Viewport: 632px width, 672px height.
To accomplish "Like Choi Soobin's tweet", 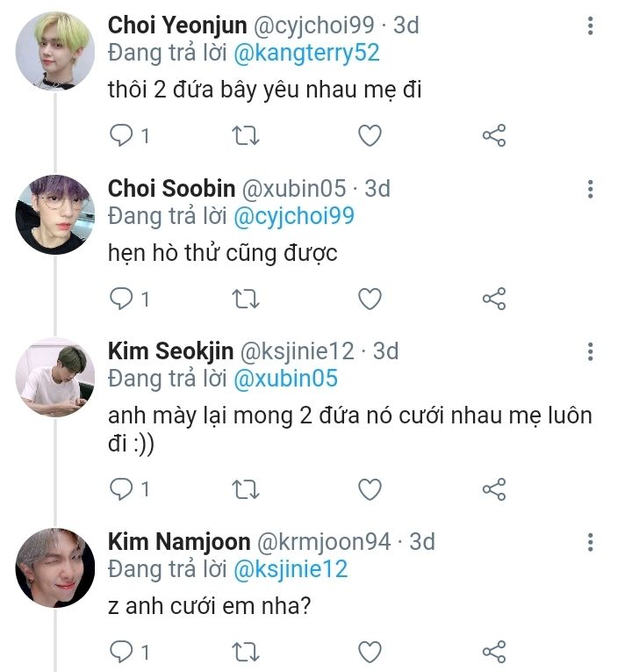I will pos(370,299).
